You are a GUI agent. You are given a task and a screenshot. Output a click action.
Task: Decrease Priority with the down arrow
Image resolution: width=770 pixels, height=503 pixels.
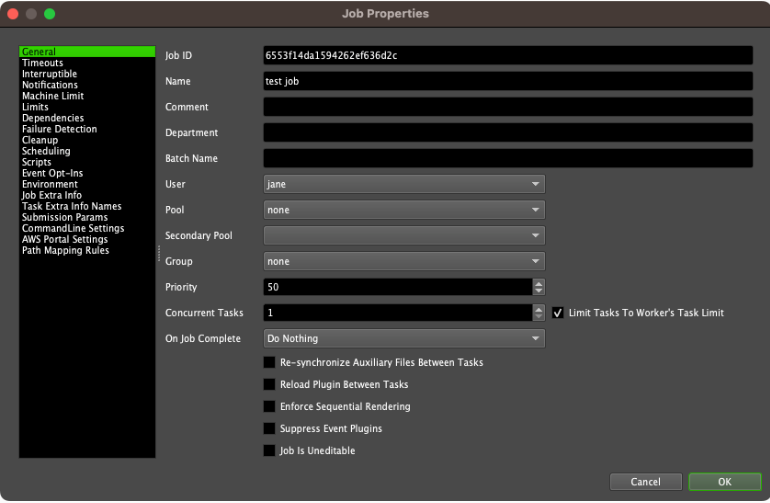[539, 291]
